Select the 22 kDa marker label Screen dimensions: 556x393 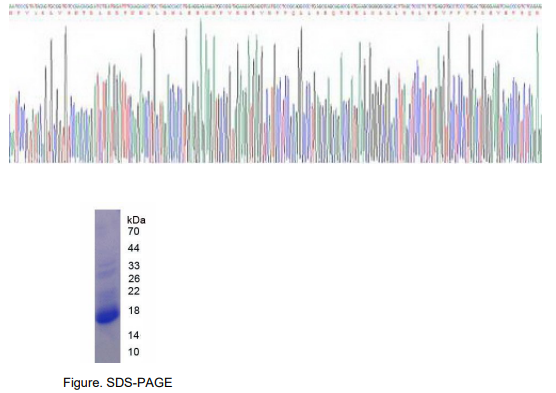[x=134, y=291]
